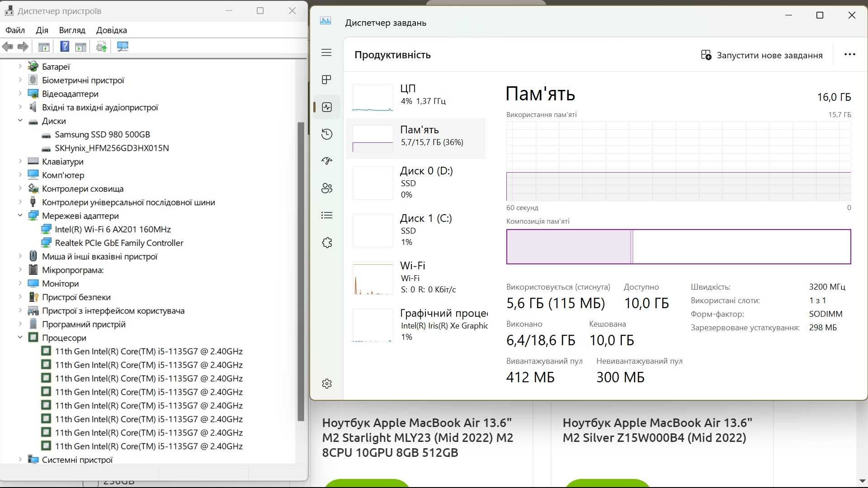Open Task Manager settings gear icon
868x488 pixels.
pyautogui.click(x=326, y=384)
